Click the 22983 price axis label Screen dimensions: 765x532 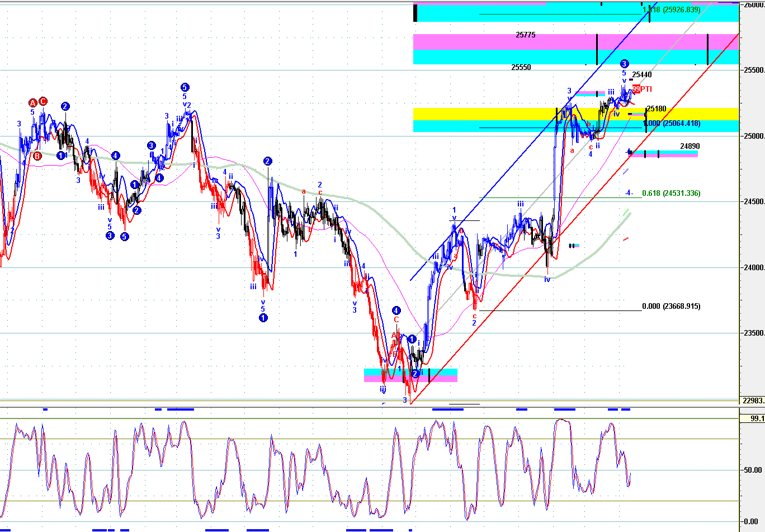(x=751, y=400)
